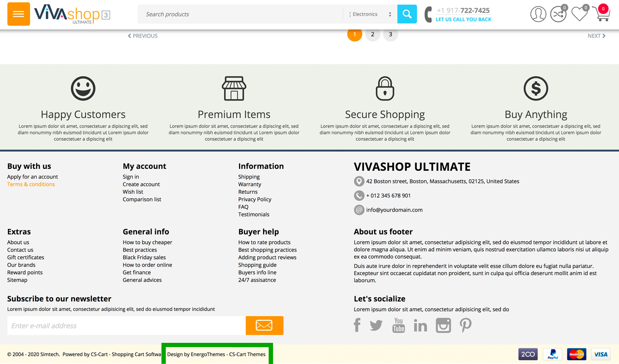Open the Instagram social icon
The image size is (619, 364).
443,325
